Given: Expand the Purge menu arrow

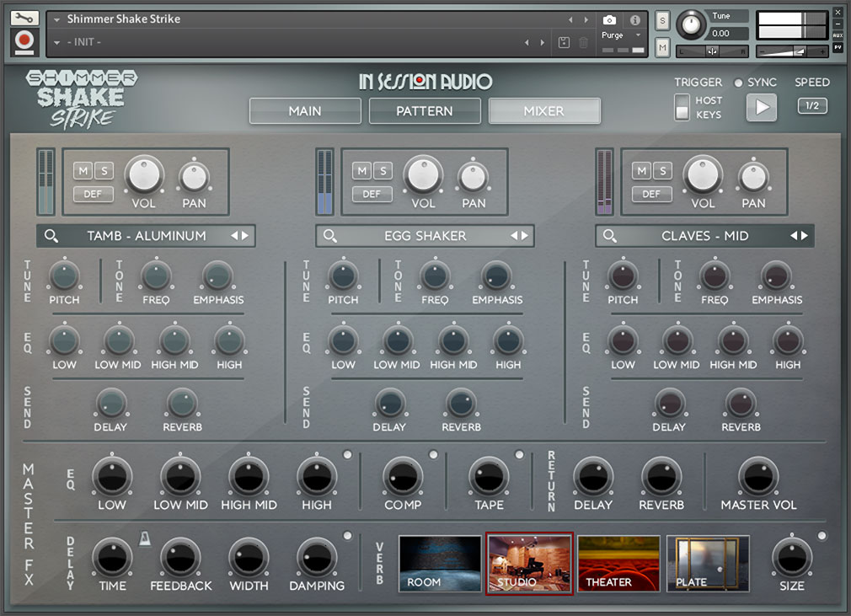Looking at the screenshot, I should (x=638, y=35).
